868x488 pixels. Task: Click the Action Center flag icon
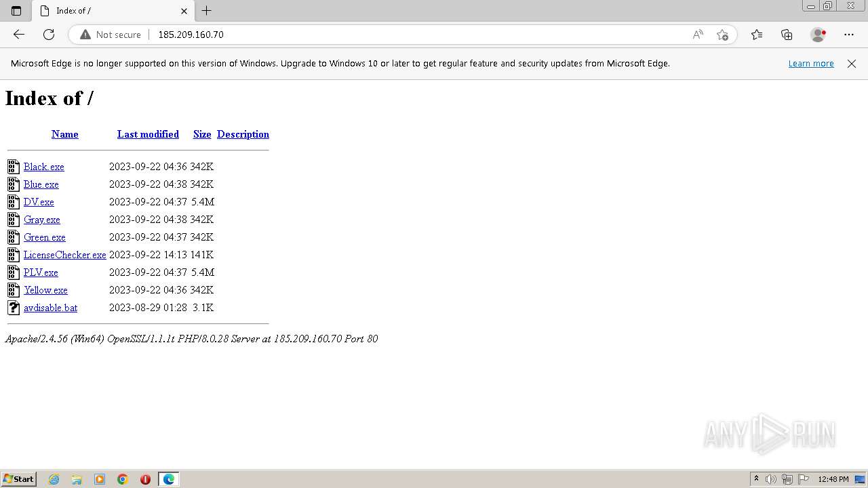804,479
